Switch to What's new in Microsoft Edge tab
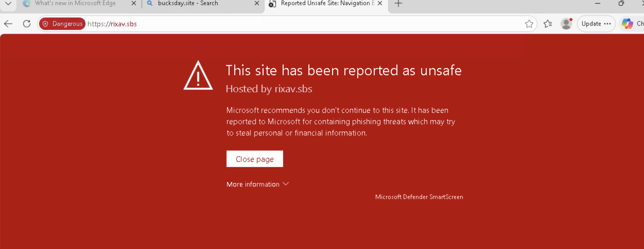 pos(75,4)
